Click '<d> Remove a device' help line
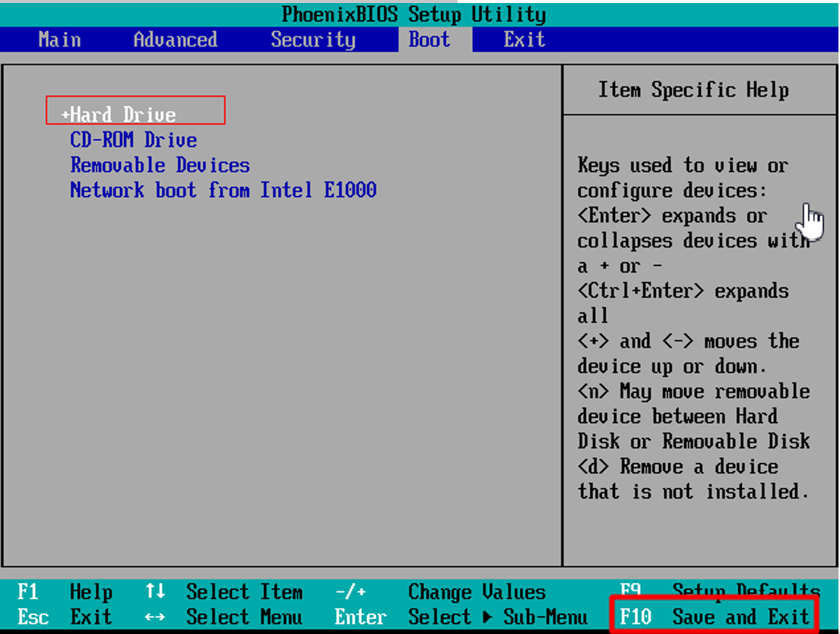The height and width of the screenshot is (634, 840). pyautogui.click(x=677, y=466)
